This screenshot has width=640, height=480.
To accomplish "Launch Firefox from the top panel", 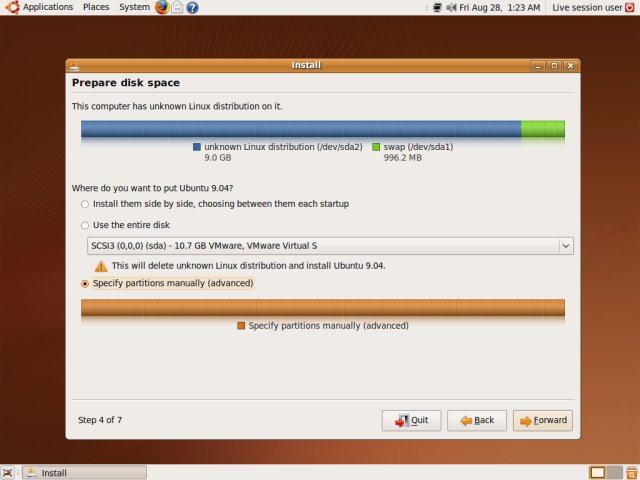I will point(162,7).
